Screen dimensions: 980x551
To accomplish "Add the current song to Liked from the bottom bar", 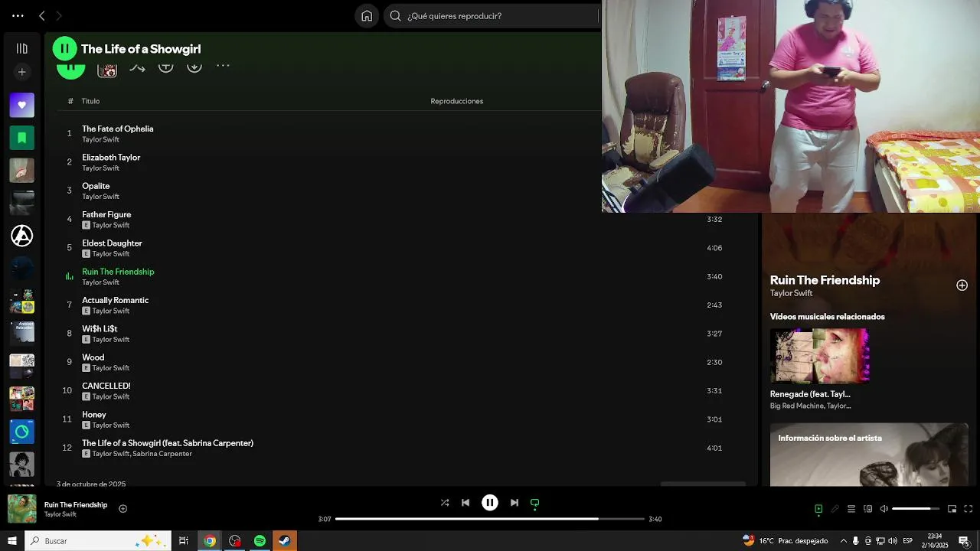I will click(122, 509).
